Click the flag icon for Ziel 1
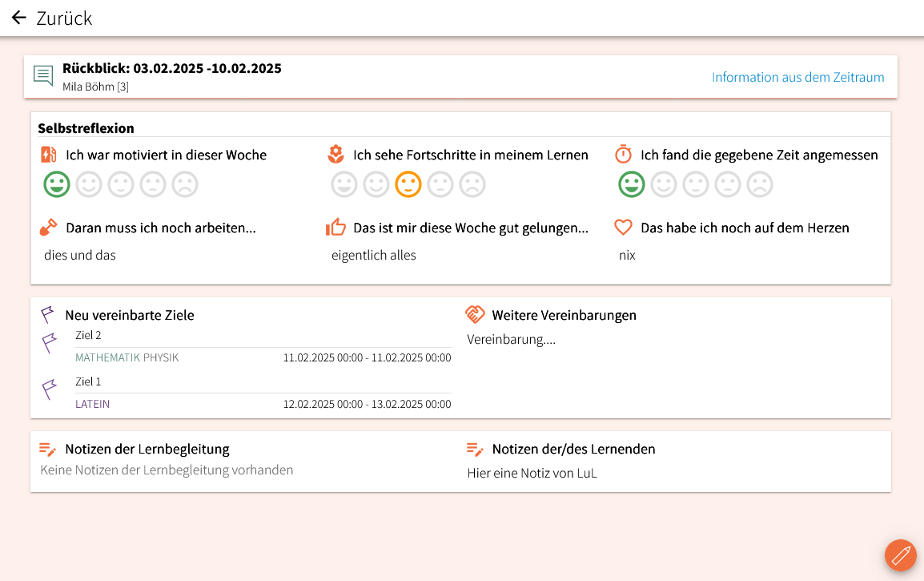The height and width of the screenshot is (581, 924). pos(50,389)
